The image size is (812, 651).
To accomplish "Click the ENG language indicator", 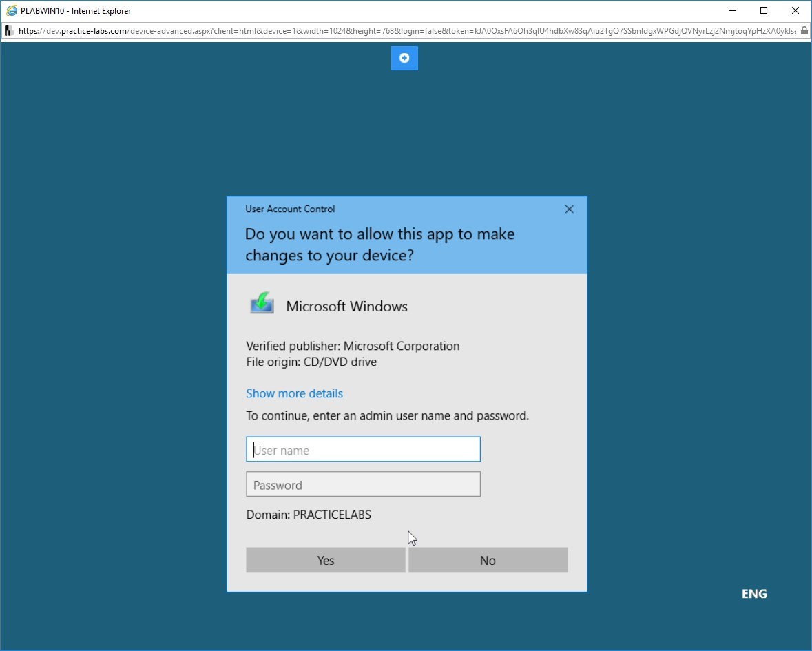I will click(754, 594).
